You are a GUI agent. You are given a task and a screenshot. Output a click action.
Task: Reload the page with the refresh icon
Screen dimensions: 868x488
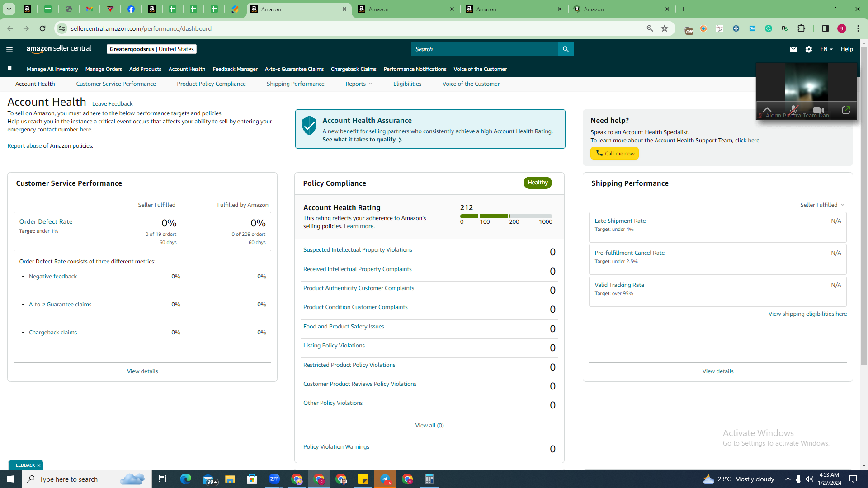pos(42,28)
